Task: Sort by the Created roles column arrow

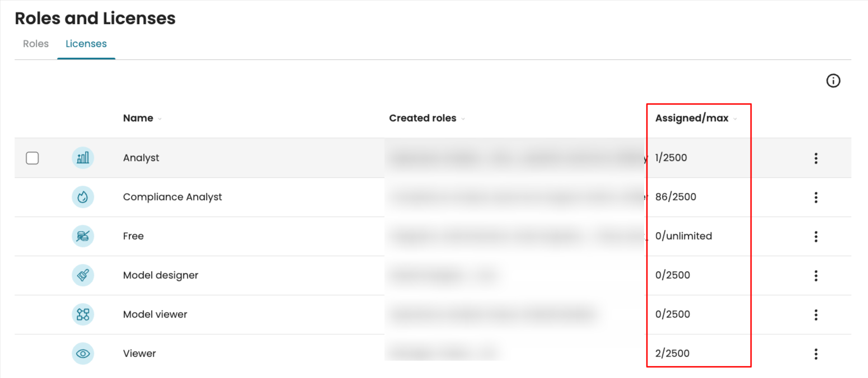Action: click(x=463, y=119)
